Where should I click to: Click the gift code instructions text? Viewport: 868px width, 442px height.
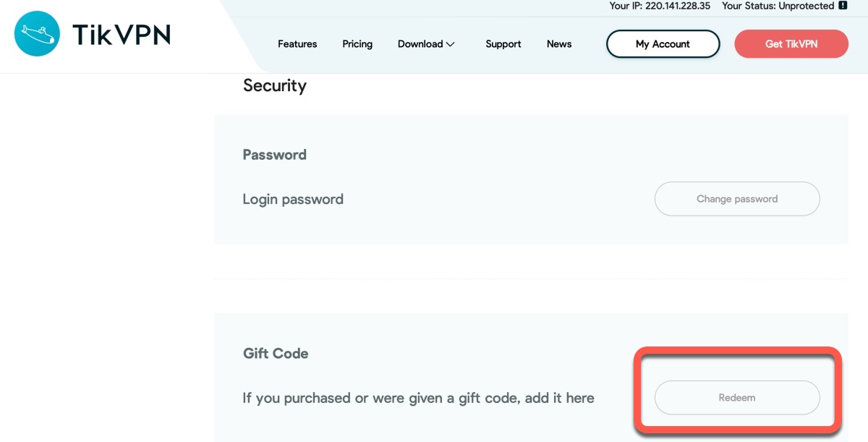[x=418, y=398]
